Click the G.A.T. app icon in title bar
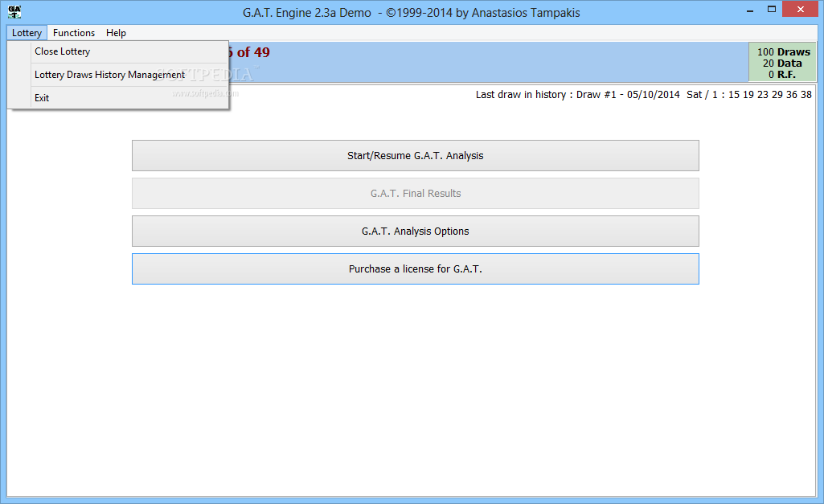The height and width of the screenshot is (504, 824). (x=14, y=11)
